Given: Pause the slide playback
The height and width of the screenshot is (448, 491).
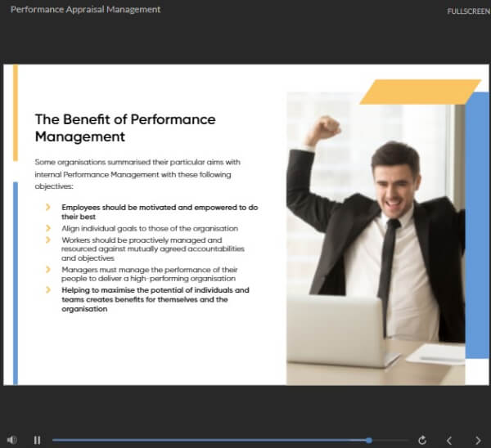Looking at the screenshot, I should click(37, 440).
